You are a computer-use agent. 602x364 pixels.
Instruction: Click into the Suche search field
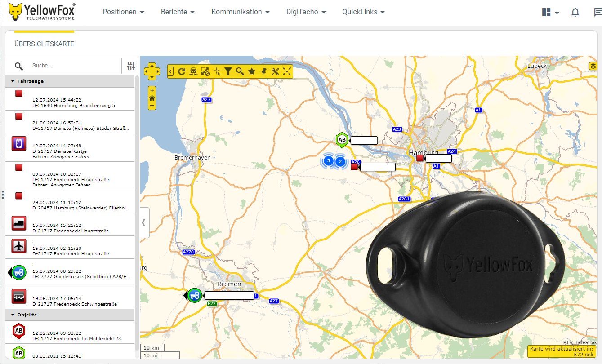coord(74,66)
